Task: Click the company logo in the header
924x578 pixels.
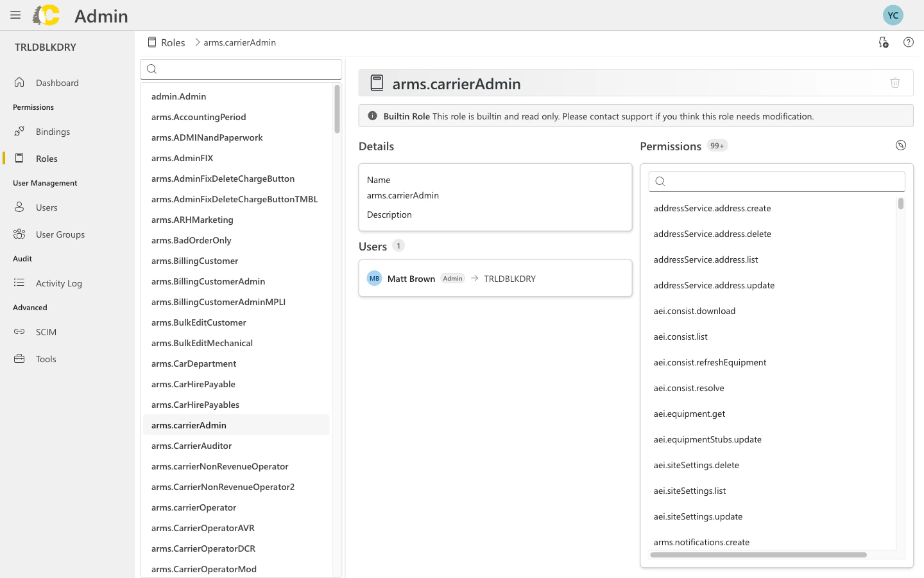Action: coord(46,15)
